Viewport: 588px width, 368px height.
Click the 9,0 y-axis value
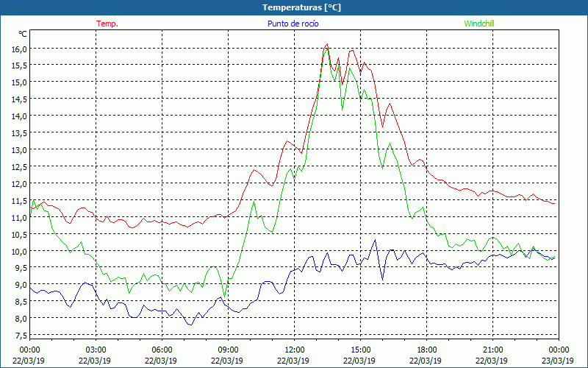pos(21,285)
